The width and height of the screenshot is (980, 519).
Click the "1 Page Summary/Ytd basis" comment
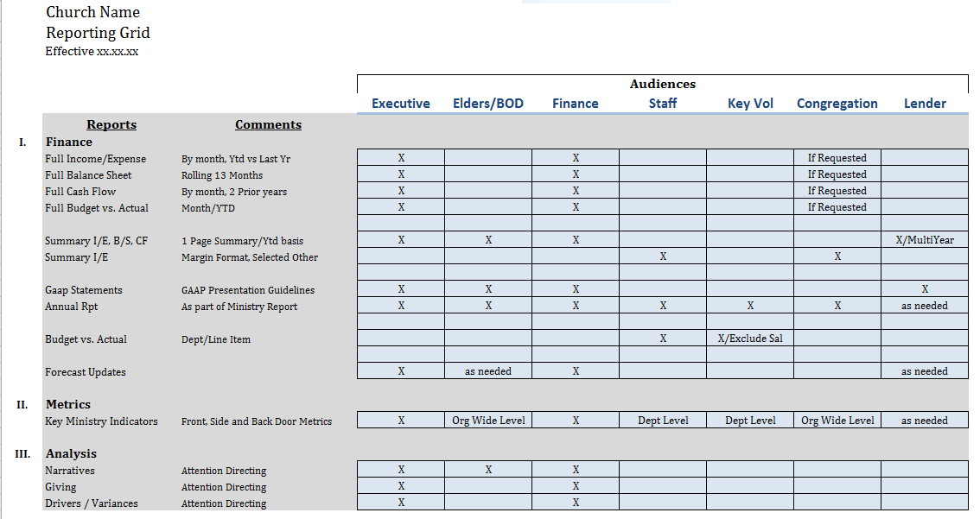tap(243, 241)
